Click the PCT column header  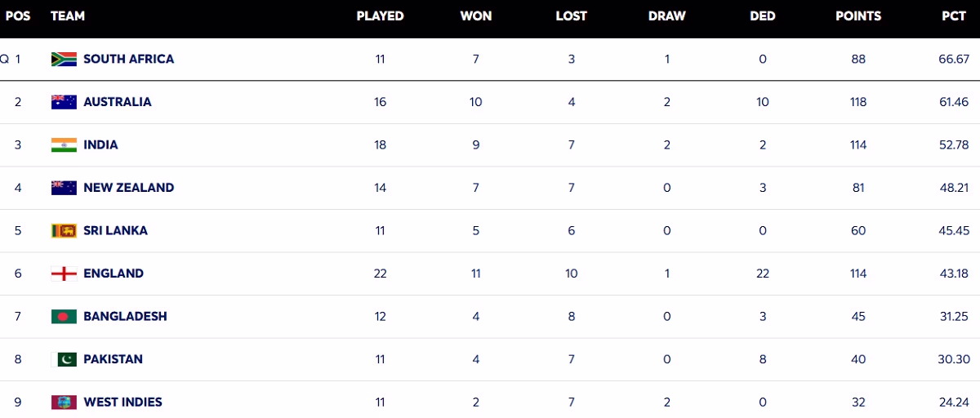(x=954, y=16)
